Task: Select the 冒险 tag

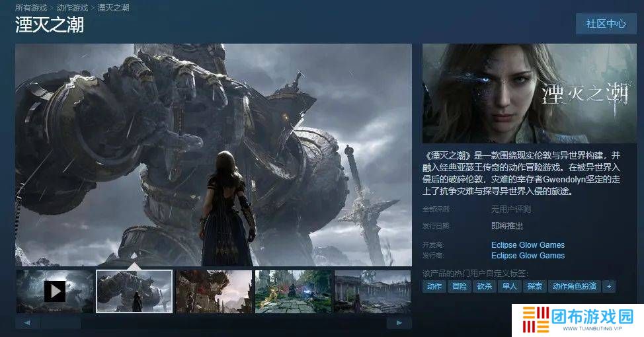Action: click(x=459, y=287)
